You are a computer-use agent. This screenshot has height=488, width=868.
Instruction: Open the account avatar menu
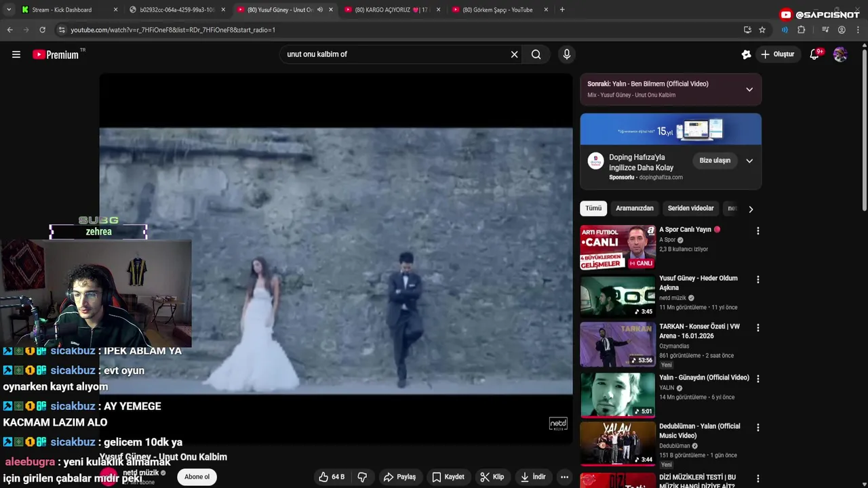click(840, 54)
